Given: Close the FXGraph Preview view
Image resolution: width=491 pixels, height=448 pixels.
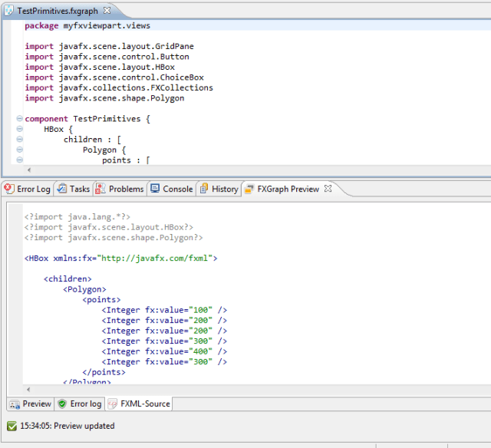Looking at the screenshot, I should pos(328,189).
